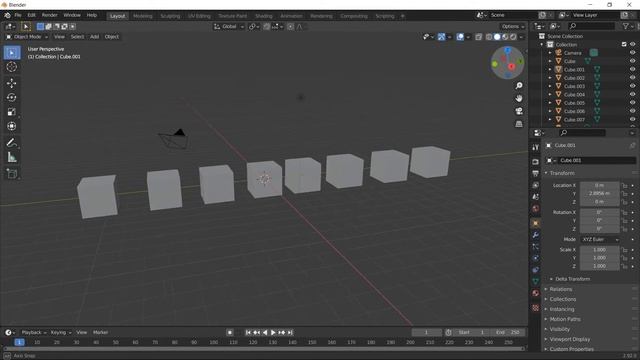Expand the Relations panel
Screen dimensions: 640x360
(x=560, y=289)
